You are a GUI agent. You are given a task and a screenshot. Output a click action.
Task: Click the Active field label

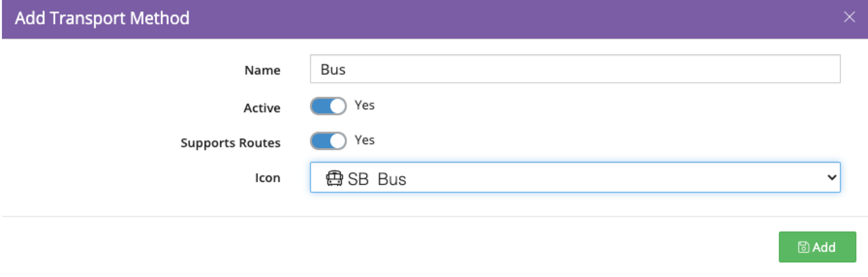click(x=262, y=108)
